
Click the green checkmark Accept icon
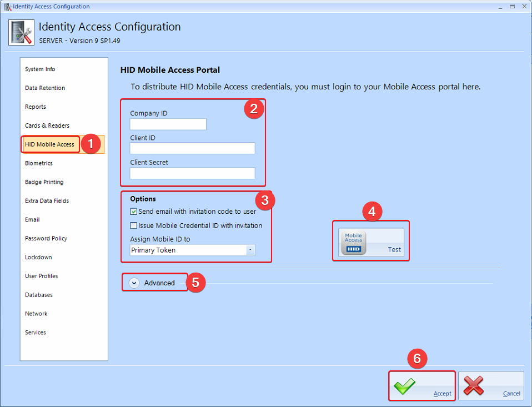[404, 386]
